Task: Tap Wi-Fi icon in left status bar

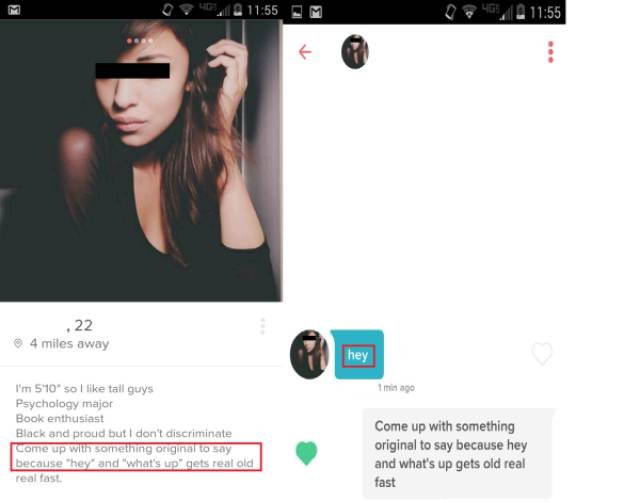Action: pos(187,9)
